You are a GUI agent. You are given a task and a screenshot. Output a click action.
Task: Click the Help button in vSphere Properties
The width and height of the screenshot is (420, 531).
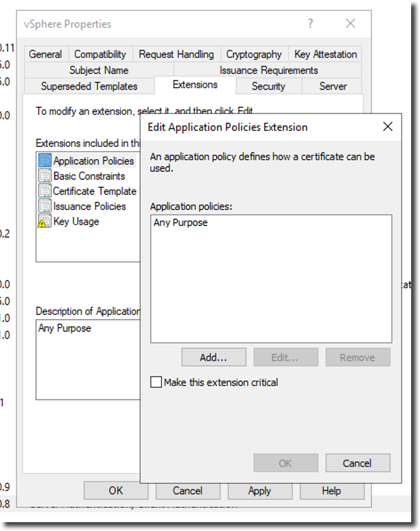coord(332,491)
